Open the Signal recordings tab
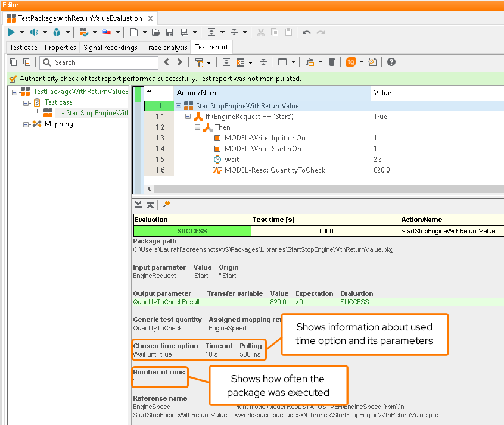 click(x=110, y=48)
